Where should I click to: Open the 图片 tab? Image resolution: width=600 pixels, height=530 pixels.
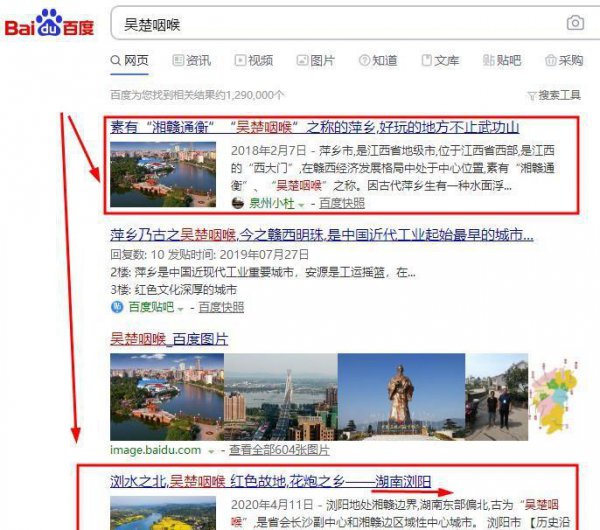point(316,60)
